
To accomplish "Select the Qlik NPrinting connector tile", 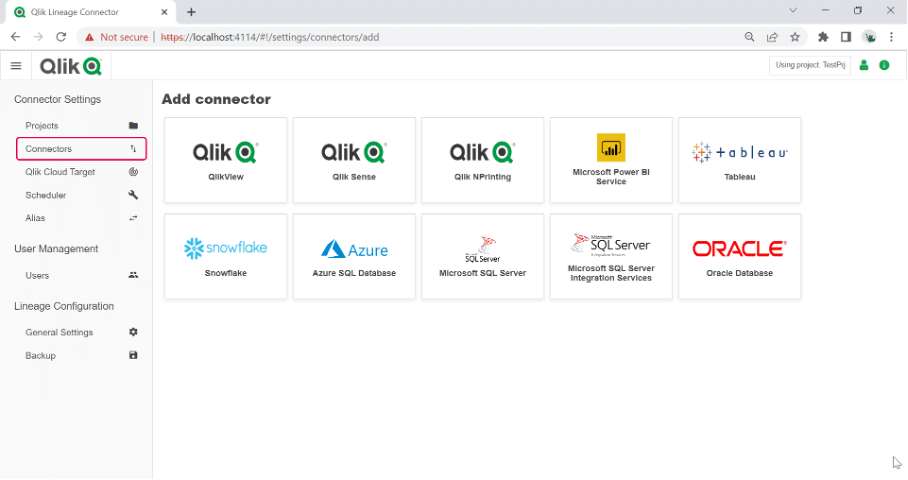I will pyautogui.click(x=482, y=160).
